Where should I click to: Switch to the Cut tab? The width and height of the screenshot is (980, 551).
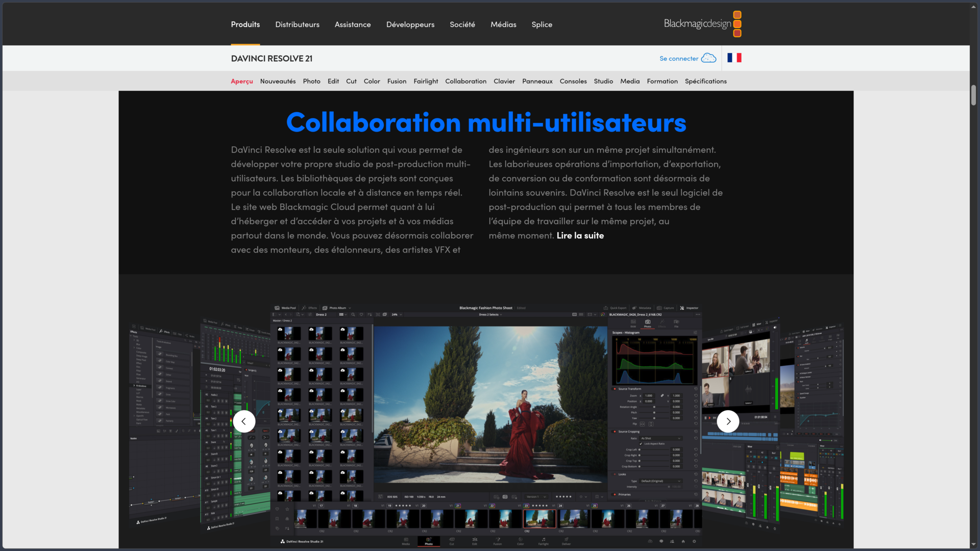tap(351, 81)
